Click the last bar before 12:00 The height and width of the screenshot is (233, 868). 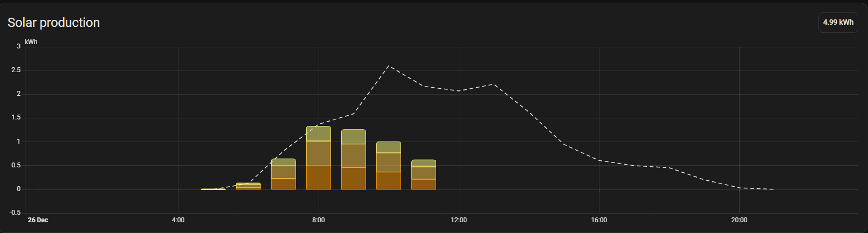(x=423, y=175)
